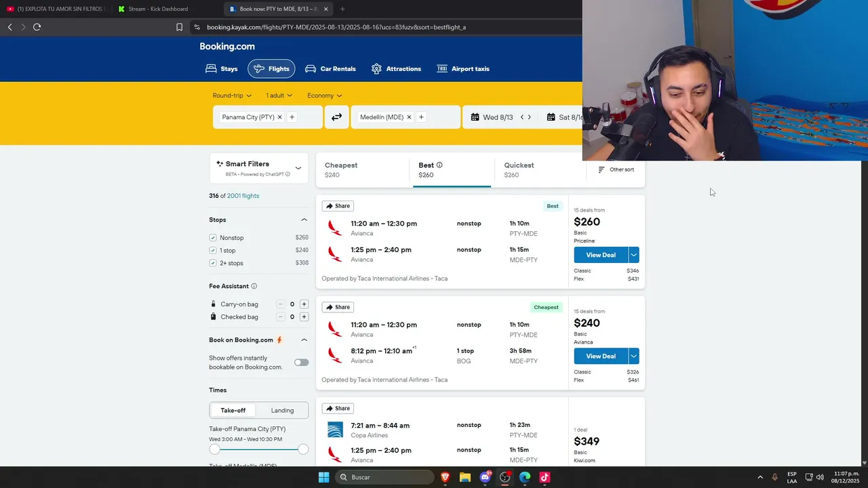Move departure date one day later
The height and width of the screenshot is (488, 868).
(x=530, y=117)
